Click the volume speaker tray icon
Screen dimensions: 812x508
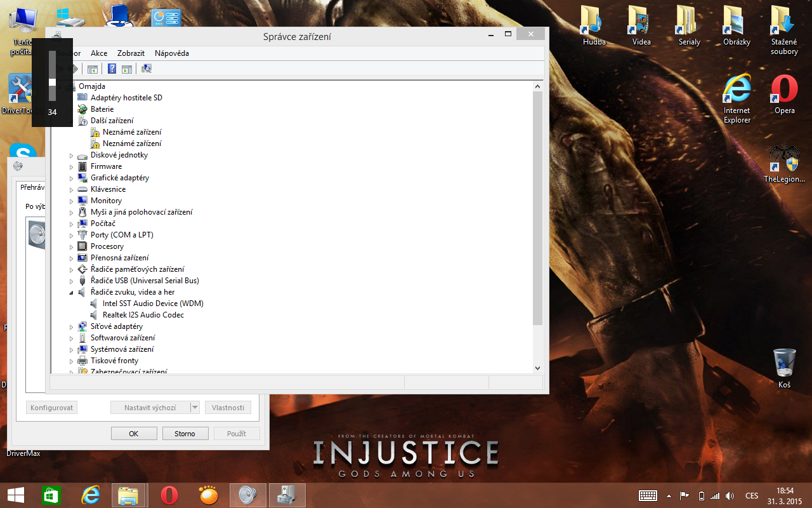pos(730,496)
